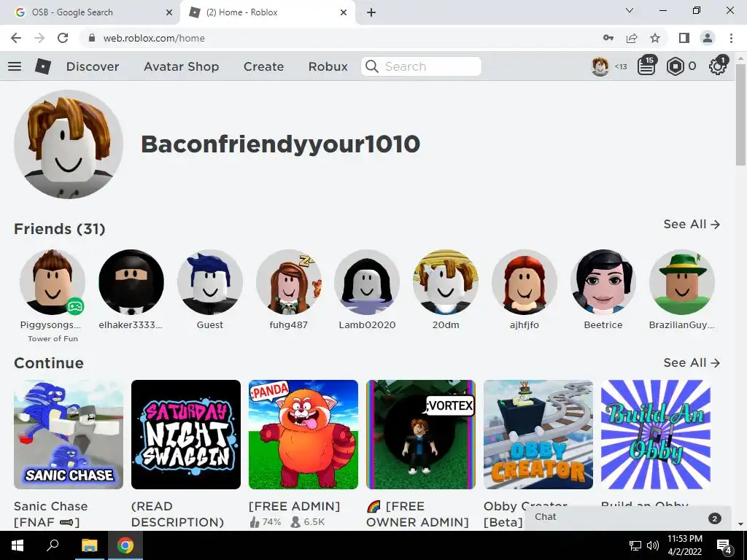Click the search magnifier icon
The width and height of the screenshot is (747, 560).
[x=372, y=66]
